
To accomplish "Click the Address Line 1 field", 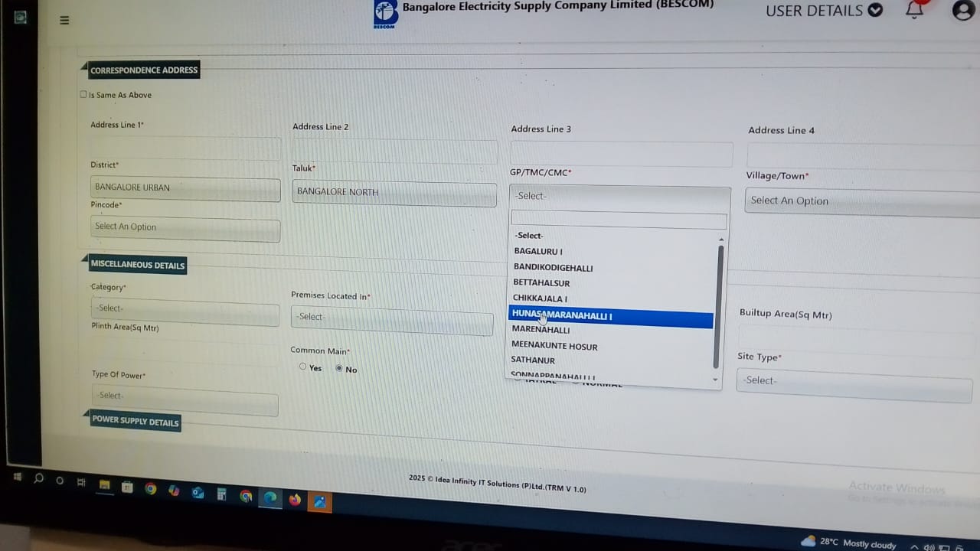I will (x=185, y=149).
